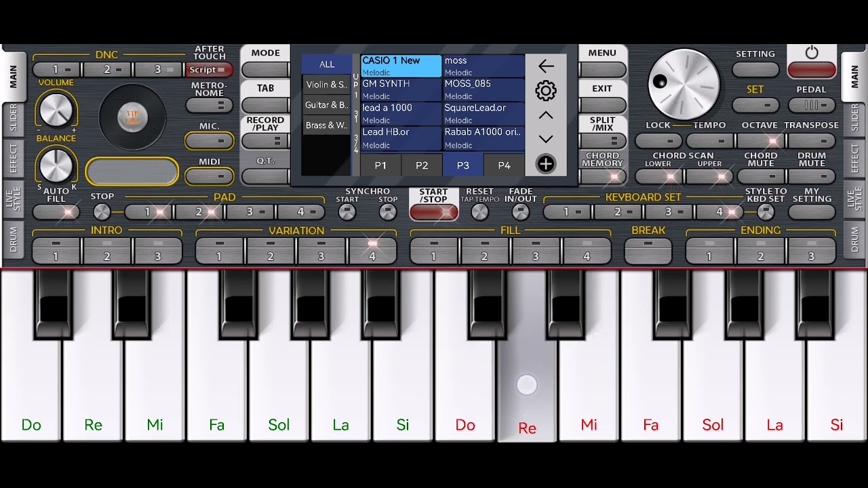Click the TRANSPOSE button
Image resolution: width=868 pixels, height=488 pixels.
click(x=812, y=141)
